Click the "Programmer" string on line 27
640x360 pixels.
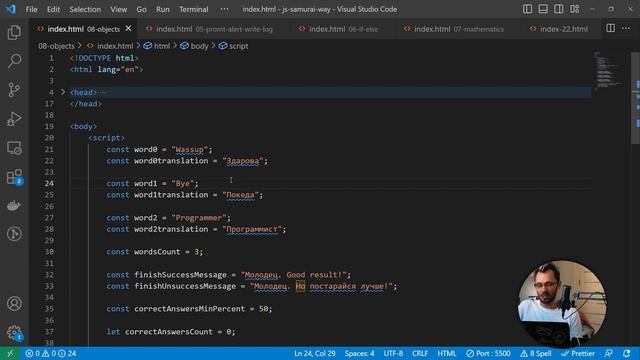199,218
